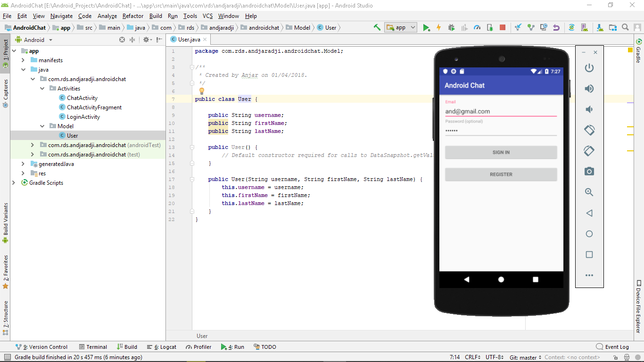Collapse the Model folder
Image resolution: width=644 pixels, height=362 pixels.
click(x=42, y=126)
